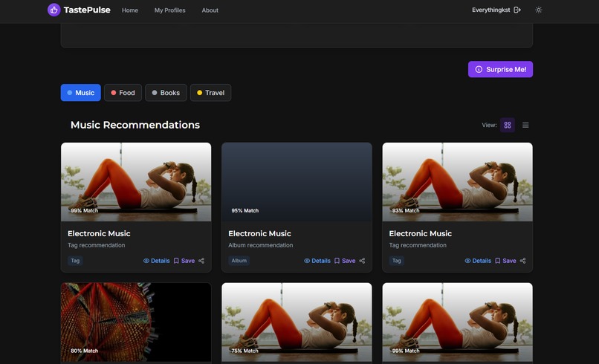This screenshot has height=364, width=599.
Task: Save the 95% match album recommendation
Action: click(x=345, y=261)
